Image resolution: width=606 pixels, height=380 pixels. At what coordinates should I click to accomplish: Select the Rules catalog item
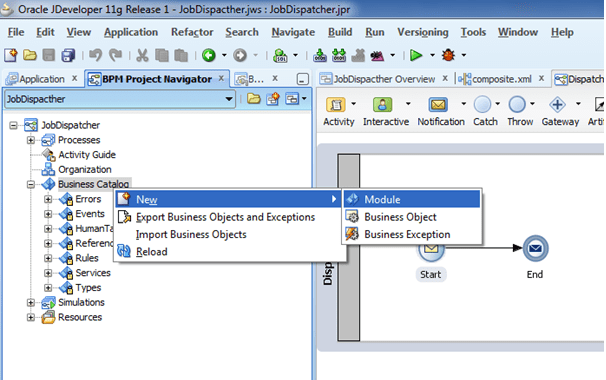[87, 258]
